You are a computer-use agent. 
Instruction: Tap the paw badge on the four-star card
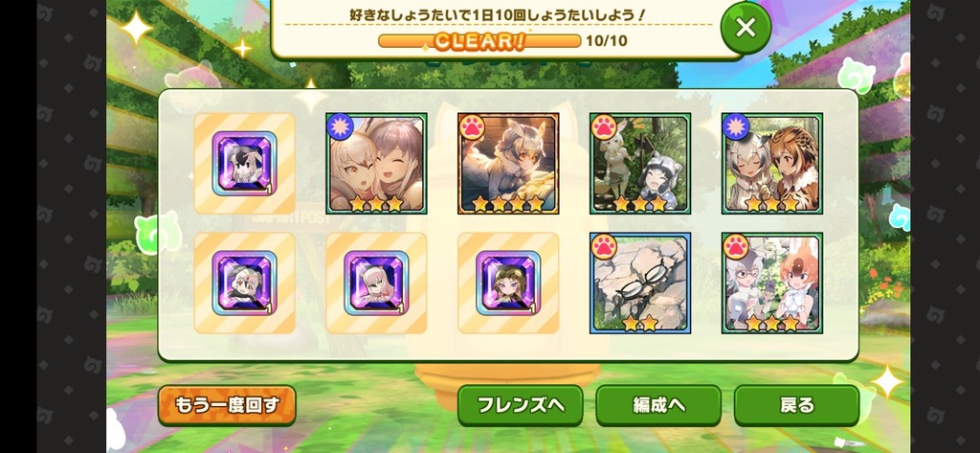(473, 127)
